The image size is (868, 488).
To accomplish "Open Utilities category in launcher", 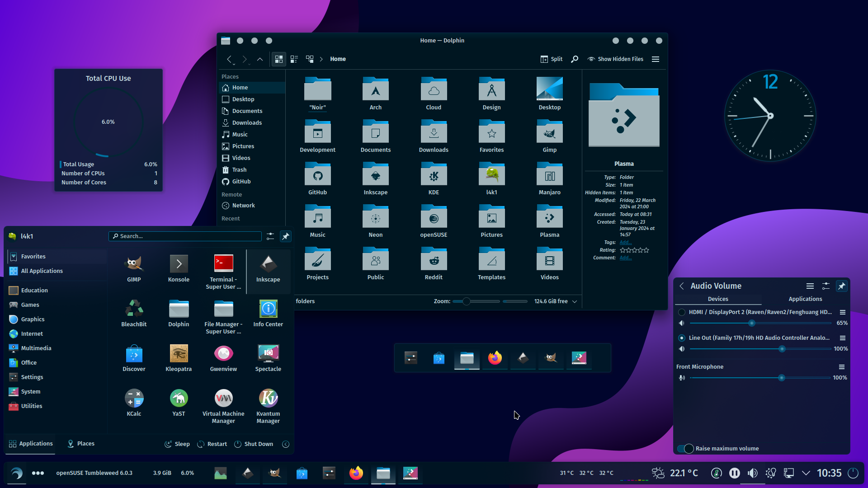I will pyautogui.click(x=57, y=406).
